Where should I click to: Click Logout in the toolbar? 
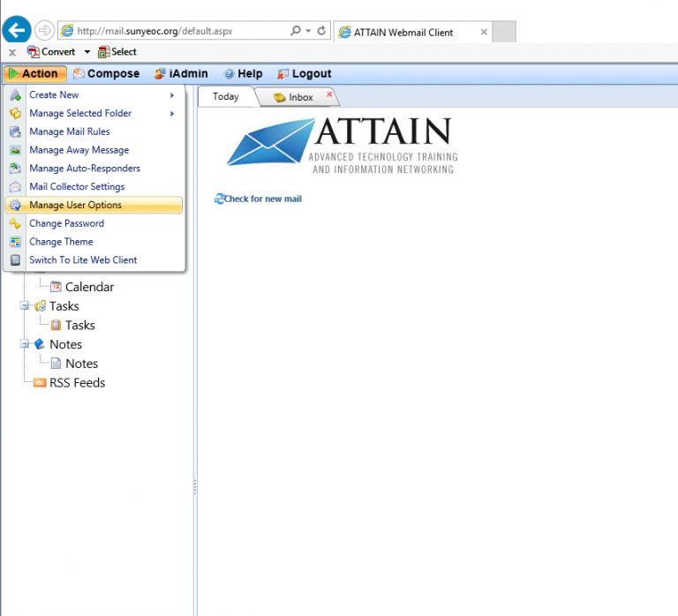pos(305,73)
